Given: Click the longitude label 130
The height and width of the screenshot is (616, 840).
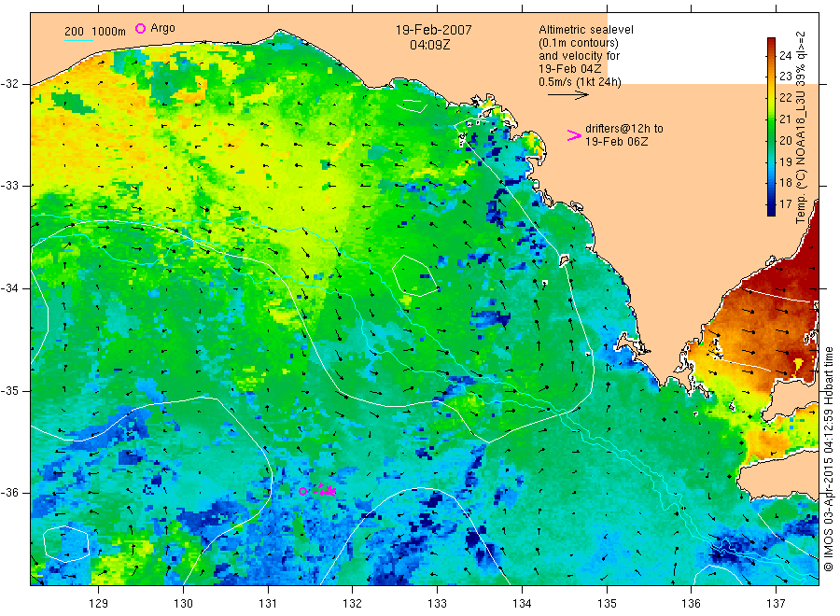Looking at the screenshot, I should tap(183, 604).
